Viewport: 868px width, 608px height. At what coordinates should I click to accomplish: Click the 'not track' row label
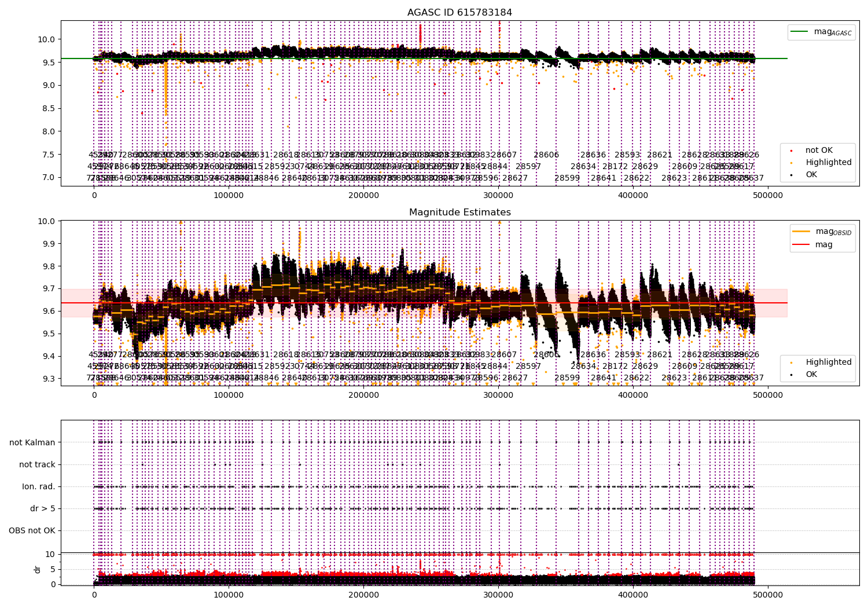click(37, 464)
